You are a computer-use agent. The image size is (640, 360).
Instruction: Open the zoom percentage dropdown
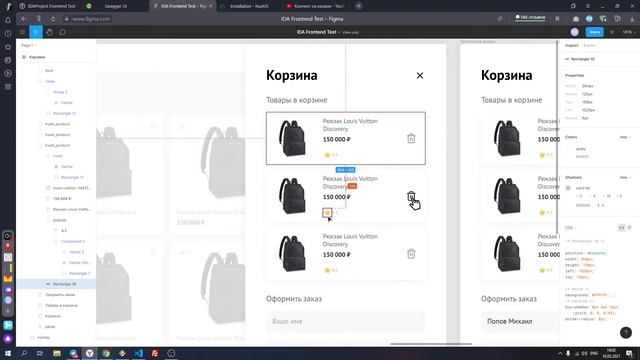point(628,32)
